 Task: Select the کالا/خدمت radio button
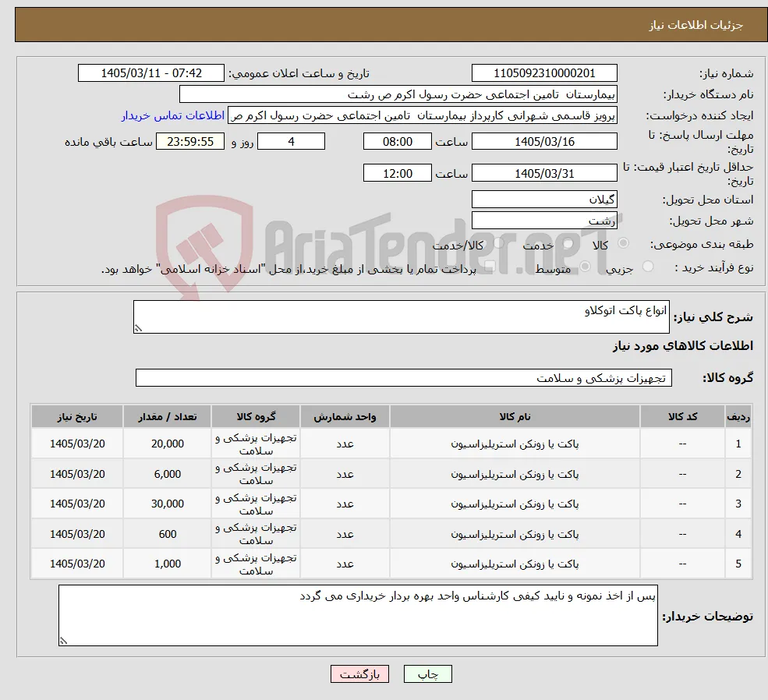point(498,243)
